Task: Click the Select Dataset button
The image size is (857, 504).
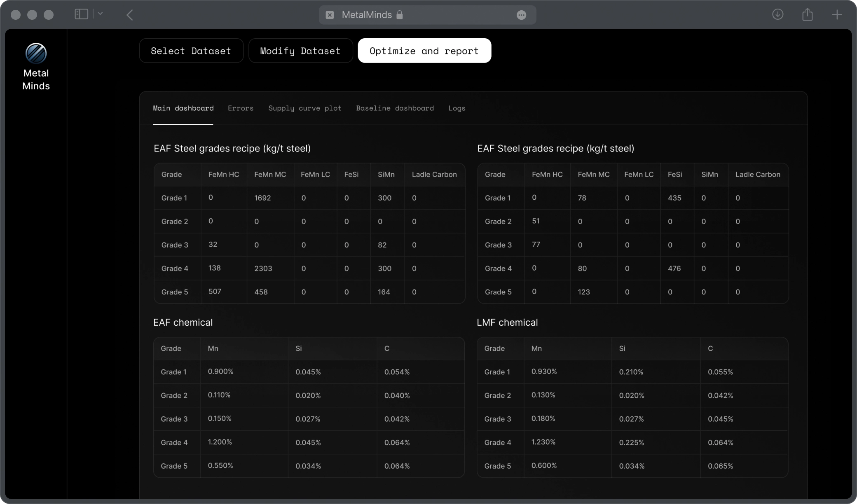Action: [191, 51]
